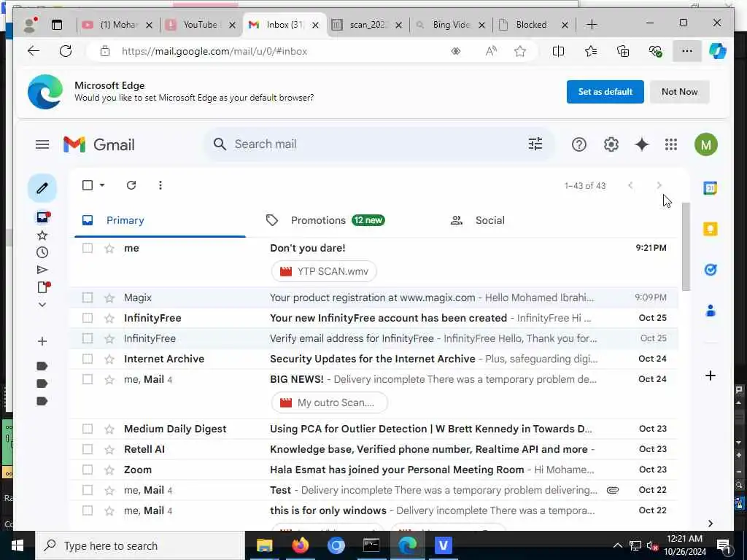The height and width of the screenshot is (560, 747).
Task: Open the Inbox icon in Gmail sidebar
Action: click(43, 217)
